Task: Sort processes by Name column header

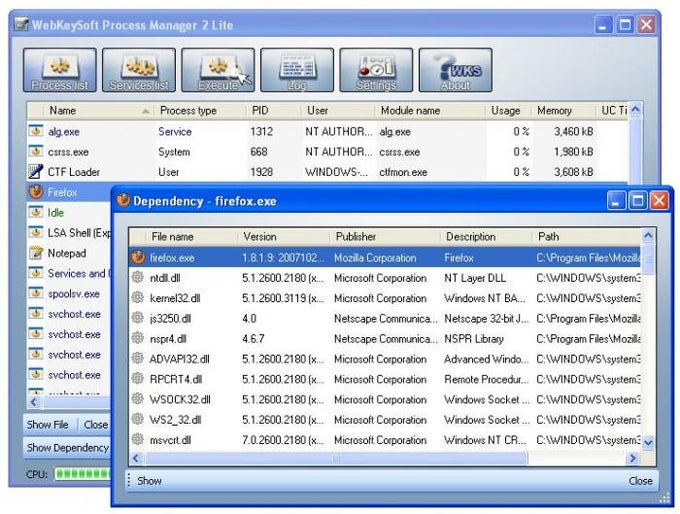Action: click(x=98, y=111)
